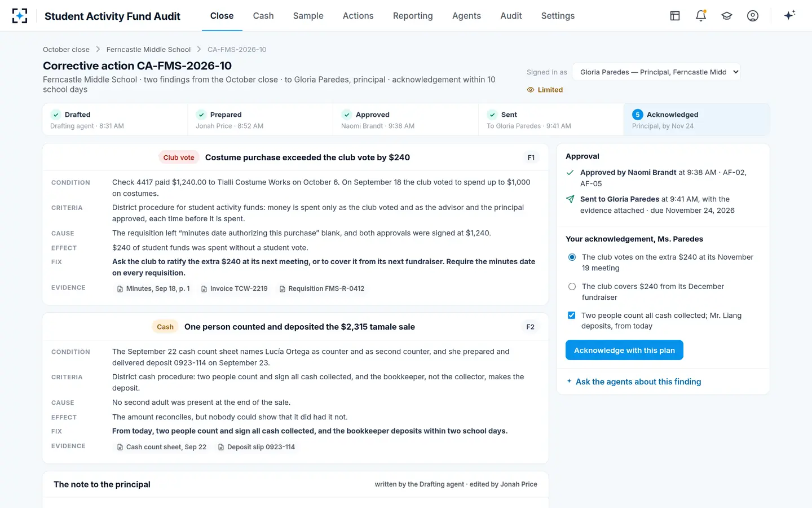Click the CA-FMS-2026-10 breadcrumb text
Viewport: 812px width, 508px height.
pyautogui.click(x=237, y=50)
